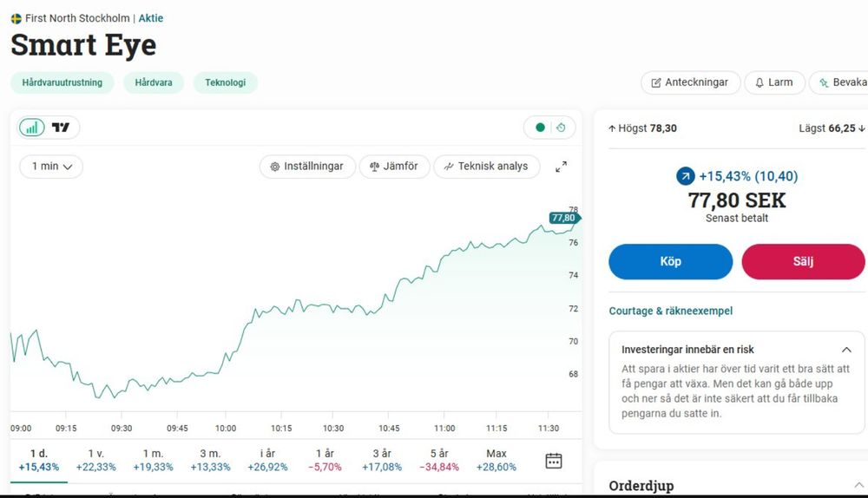Image resolution: width=868 pixels, height=498 pixels.
Task: Click Bevaka to watch the stock
Action: [842, 82]
